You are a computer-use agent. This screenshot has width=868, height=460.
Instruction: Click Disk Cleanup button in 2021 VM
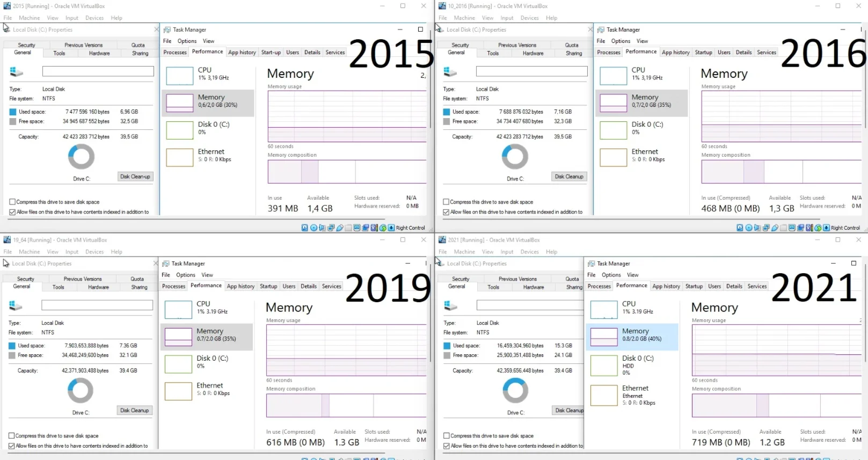click(x=568, y=411)
